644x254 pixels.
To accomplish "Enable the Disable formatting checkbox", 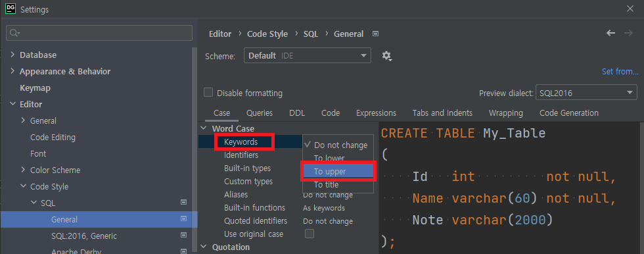I will (208, 93).
